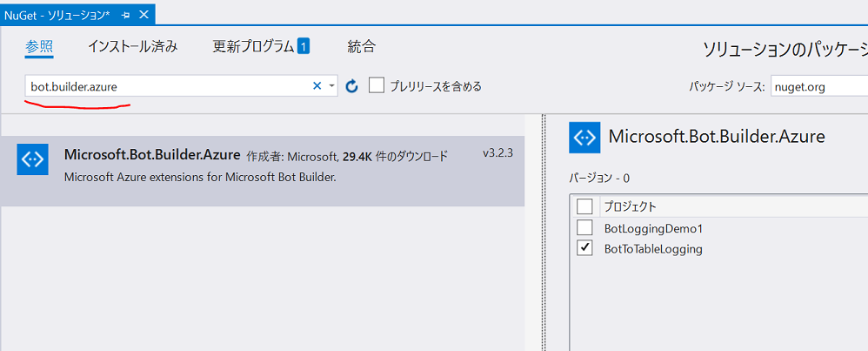Screen dimensions: 868x351
Task: Click the package icon in details pane
Action: [584, 137]
